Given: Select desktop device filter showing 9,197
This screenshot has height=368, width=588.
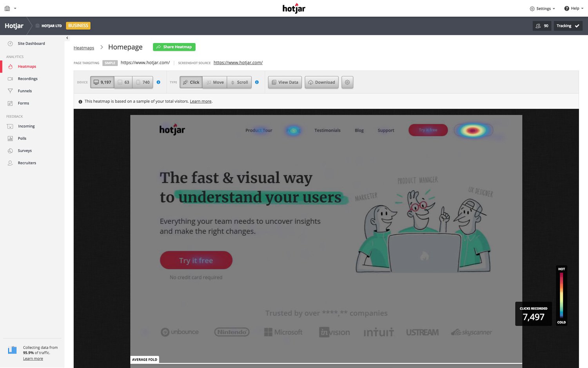Looking at the screenshot, I should coord(102,82).
